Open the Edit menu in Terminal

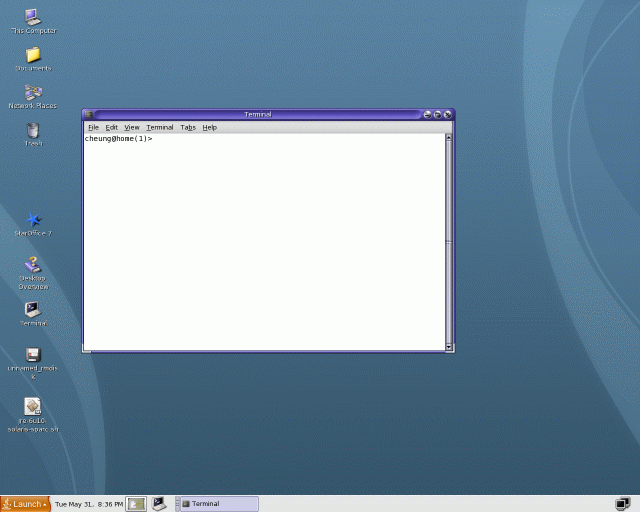tap(111, 127)
